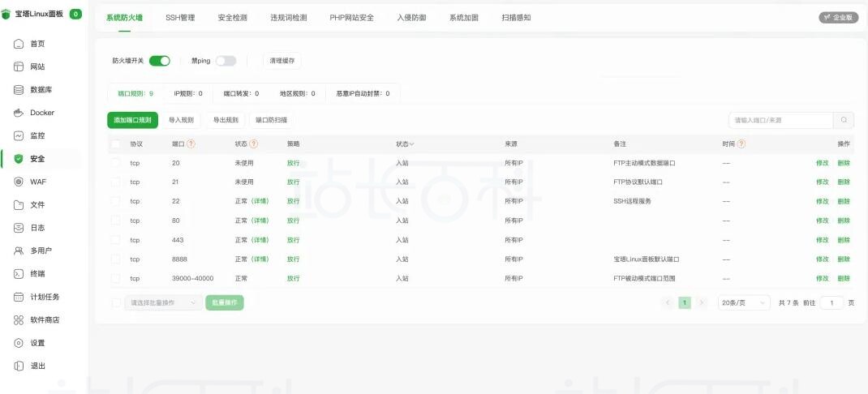Click page number 1 in pagination
This screenshot has height=394, width=868.
click(x=685, y=302)
